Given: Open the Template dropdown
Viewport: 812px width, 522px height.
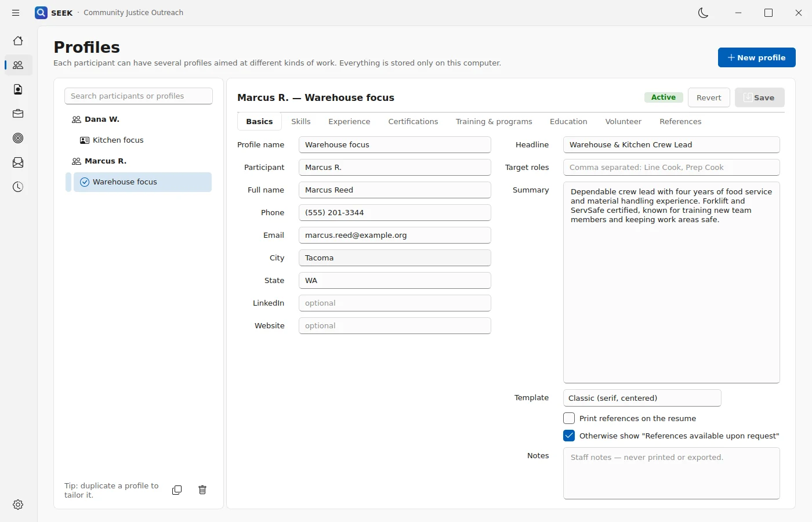Looking at the screenshot, I should point(642,398).
